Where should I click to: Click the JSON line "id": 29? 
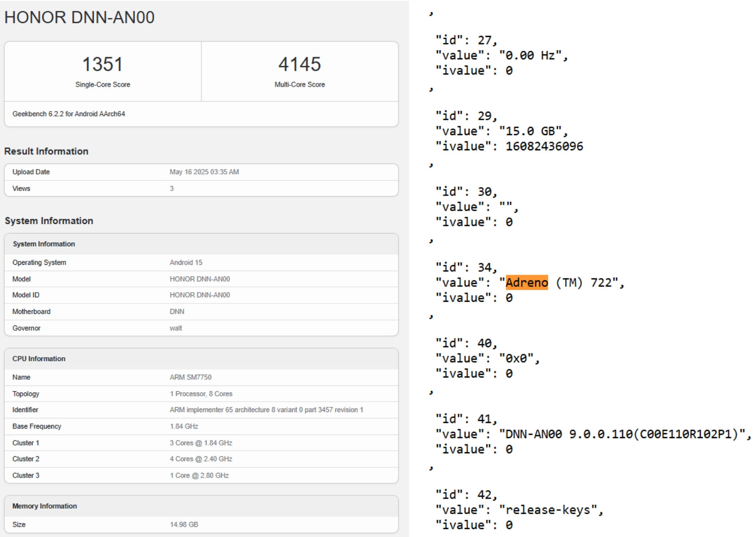(x=467, y=116)
